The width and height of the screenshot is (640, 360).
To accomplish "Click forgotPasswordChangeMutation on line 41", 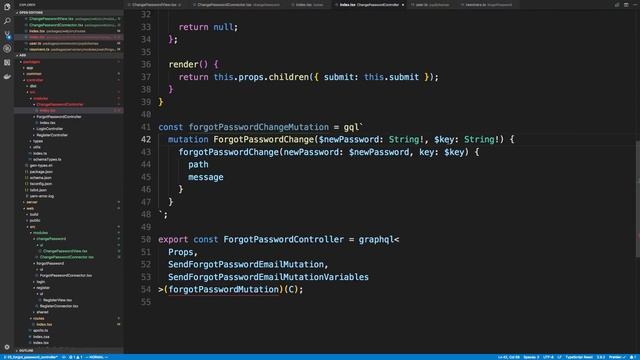I will [258, 127].
